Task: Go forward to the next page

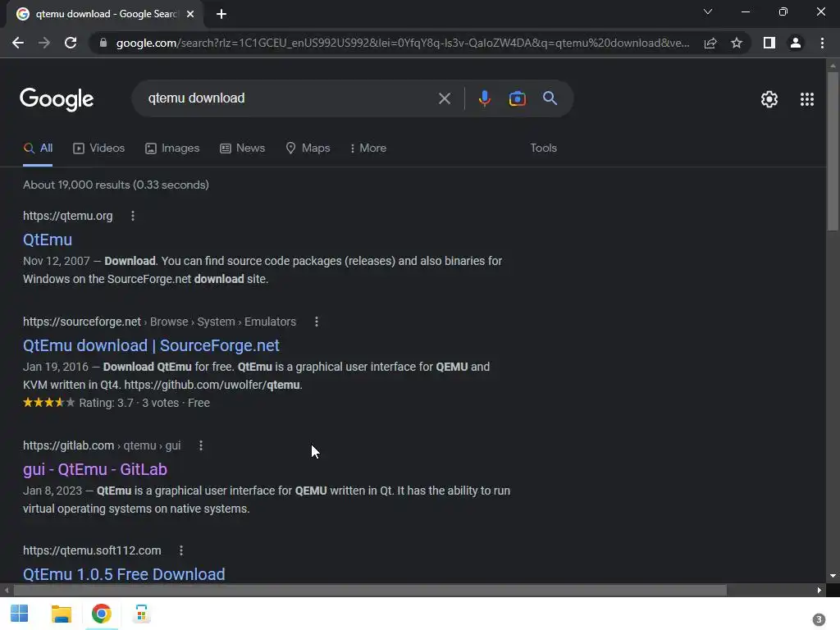Action: point(44,43)
